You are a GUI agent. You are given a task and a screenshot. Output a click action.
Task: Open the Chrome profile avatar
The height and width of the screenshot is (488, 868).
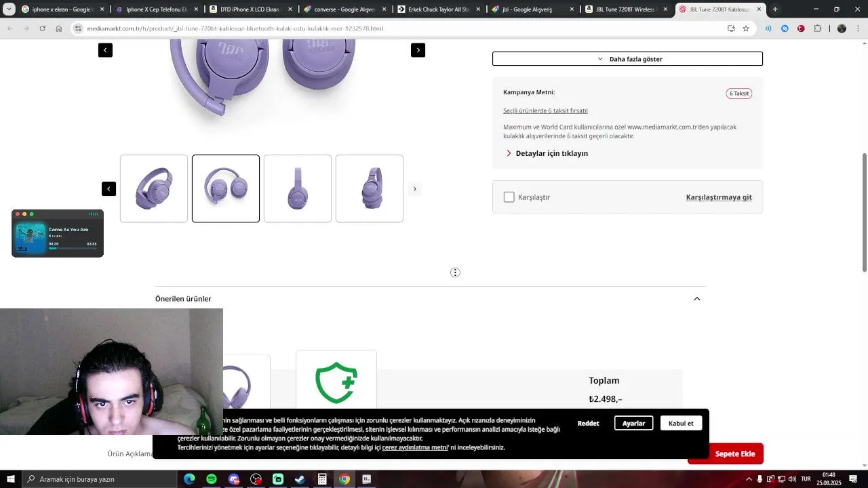point(842,28)
